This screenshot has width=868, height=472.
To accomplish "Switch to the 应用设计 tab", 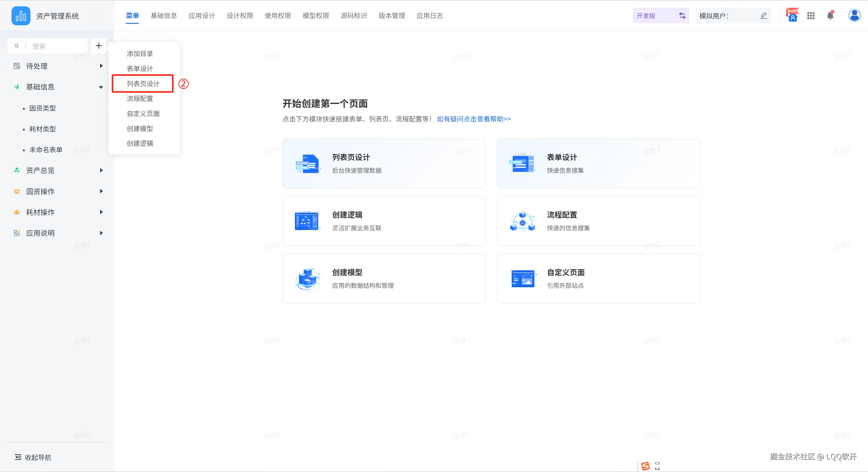I will coord(201,16).
